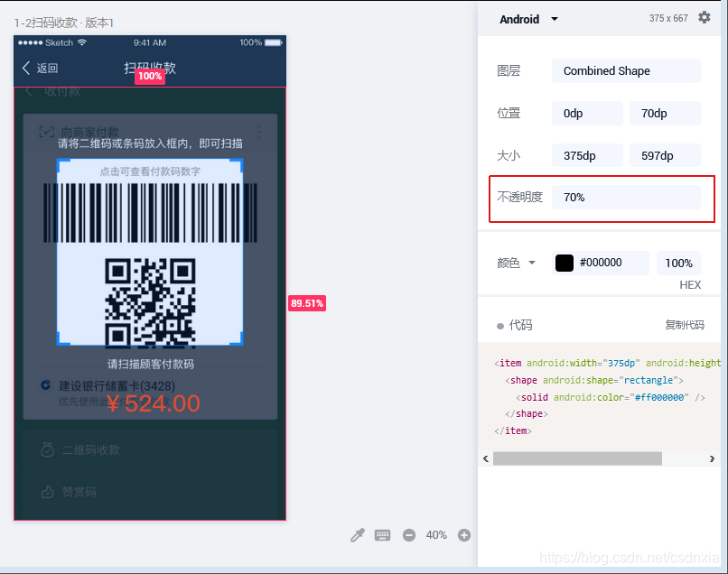Click the horizontal code scrollbar thumb
The width and height of the screenshot is (728, 574).
point(577,458)
